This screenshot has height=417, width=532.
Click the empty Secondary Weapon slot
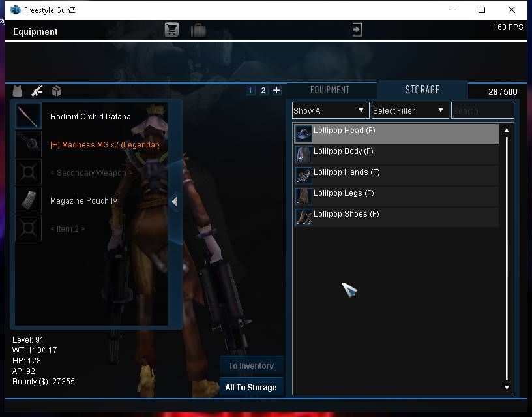[28, 172]
